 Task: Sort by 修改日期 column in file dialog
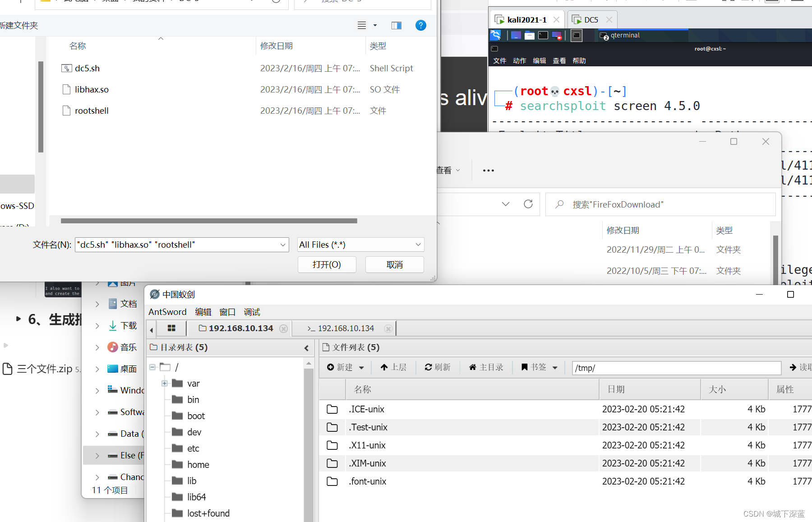tap(277, 46)
